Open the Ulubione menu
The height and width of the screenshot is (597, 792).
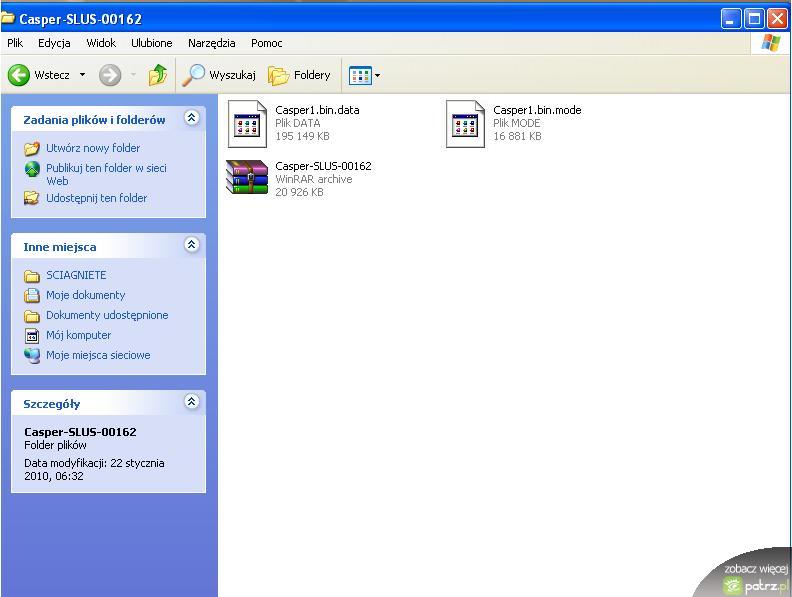[152, 43]
